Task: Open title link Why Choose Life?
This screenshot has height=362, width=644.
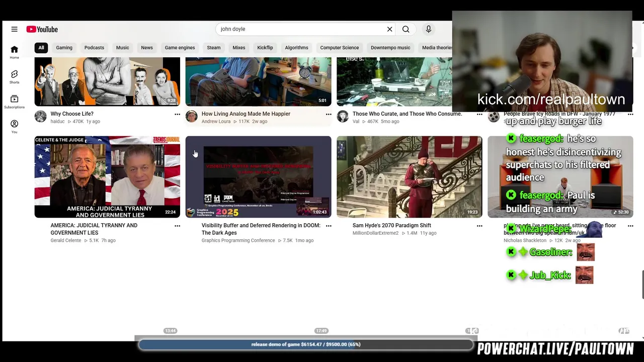Action: tap(72, 114)
